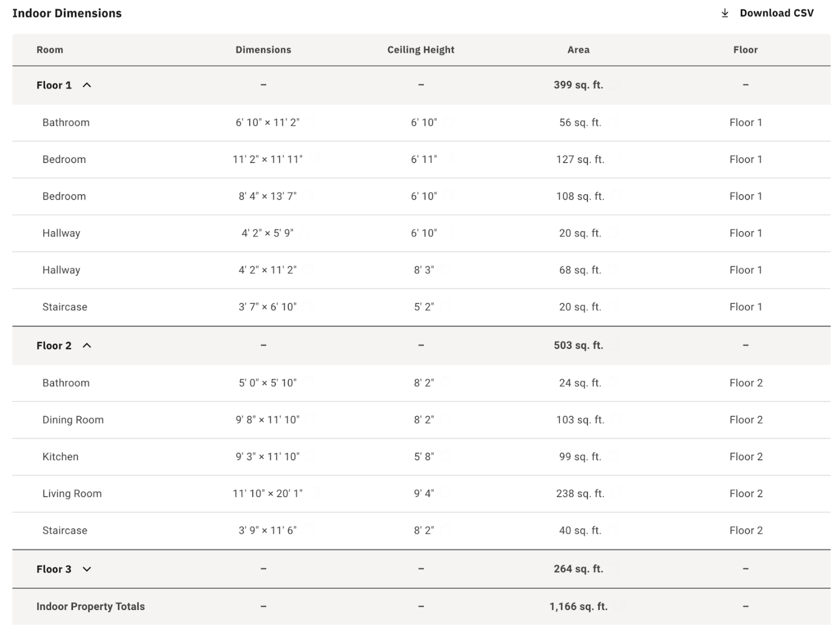Screen dimensions: 840x633
Task: Select the Bathroom name on Floor 1
Action: coord(66,122)
